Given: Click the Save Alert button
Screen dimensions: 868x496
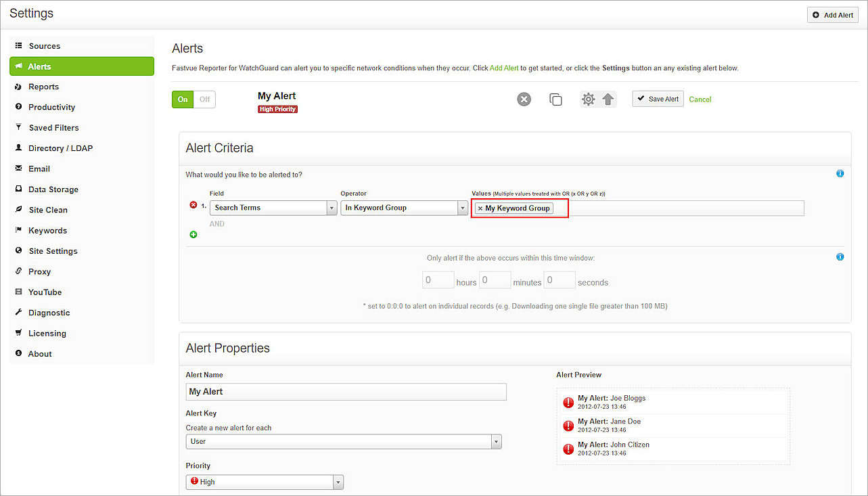Looking at the screenshot, I should coord(658,99).
